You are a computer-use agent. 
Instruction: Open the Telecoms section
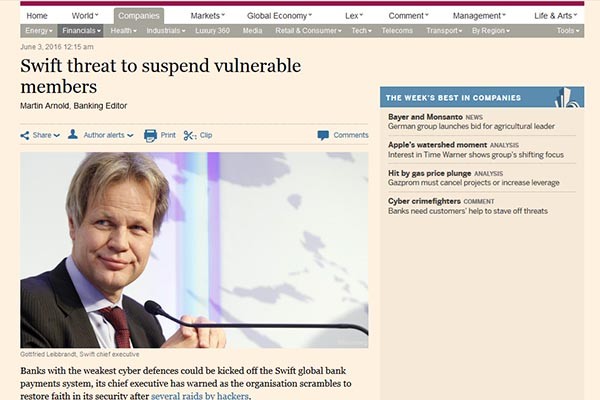pos(397,31)
